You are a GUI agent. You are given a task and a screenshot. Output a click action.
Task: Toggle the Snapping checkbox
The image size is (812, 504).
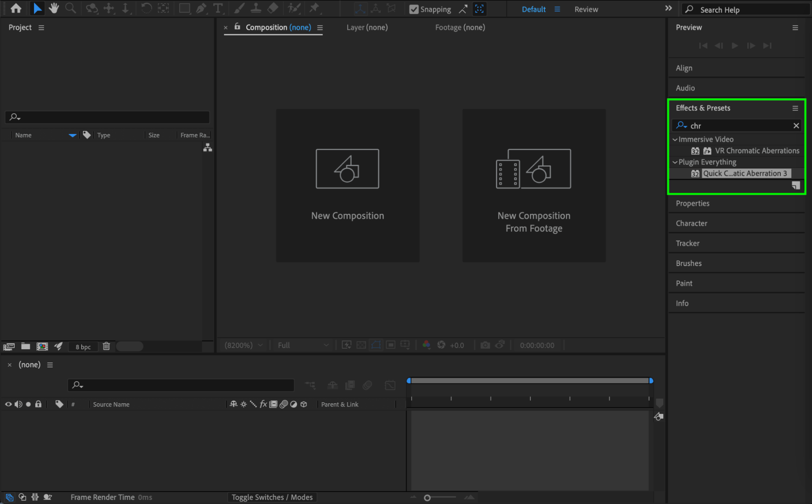(x=414, y=9)
